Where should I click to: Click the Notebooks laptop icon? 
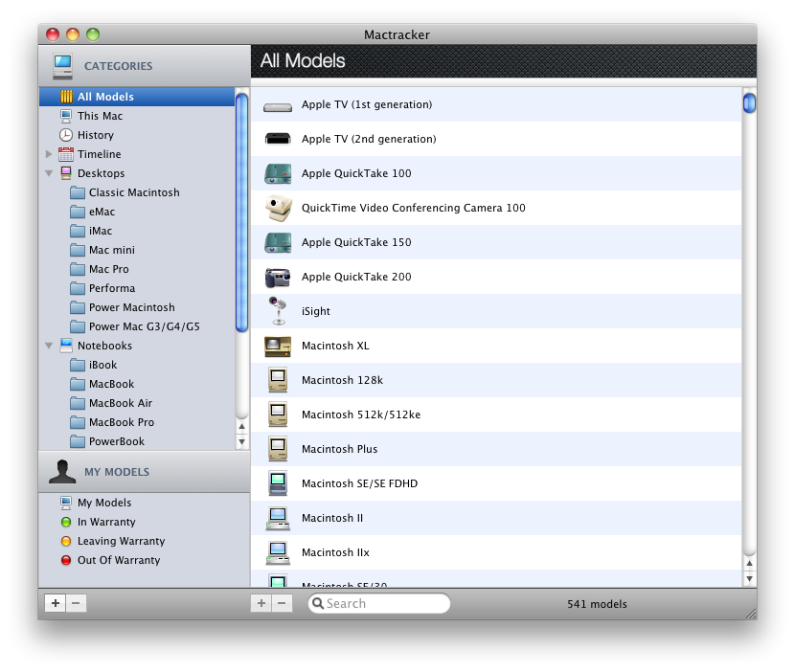pyautogui.click(x=66, y=346)
